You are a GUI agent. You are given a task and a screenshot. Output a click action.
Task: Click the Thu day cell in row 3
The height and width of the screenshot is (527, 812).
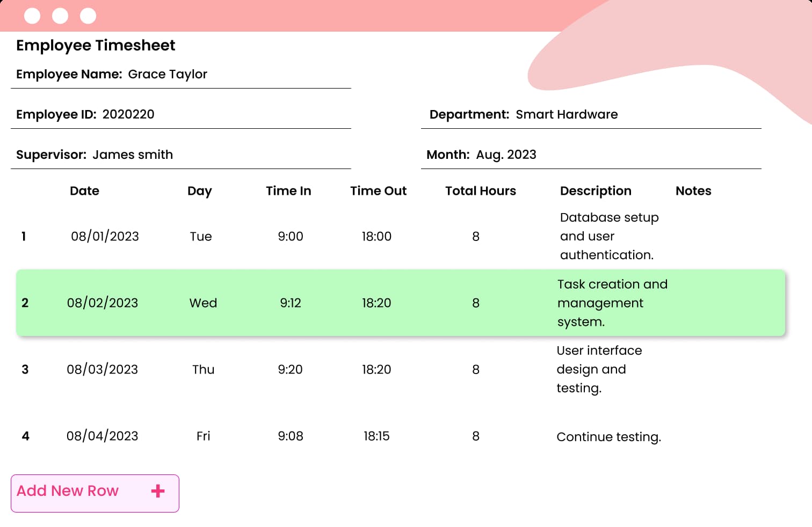tap(203, 370)
